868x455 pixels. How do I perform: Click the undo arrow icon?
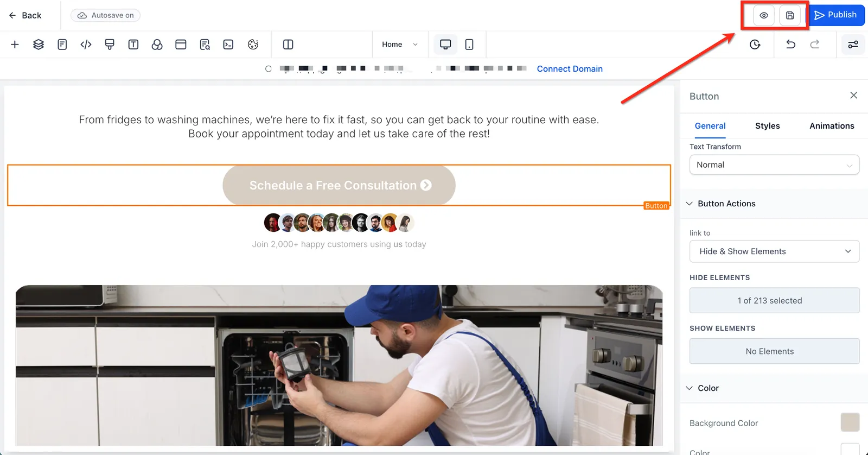[790, 45]
